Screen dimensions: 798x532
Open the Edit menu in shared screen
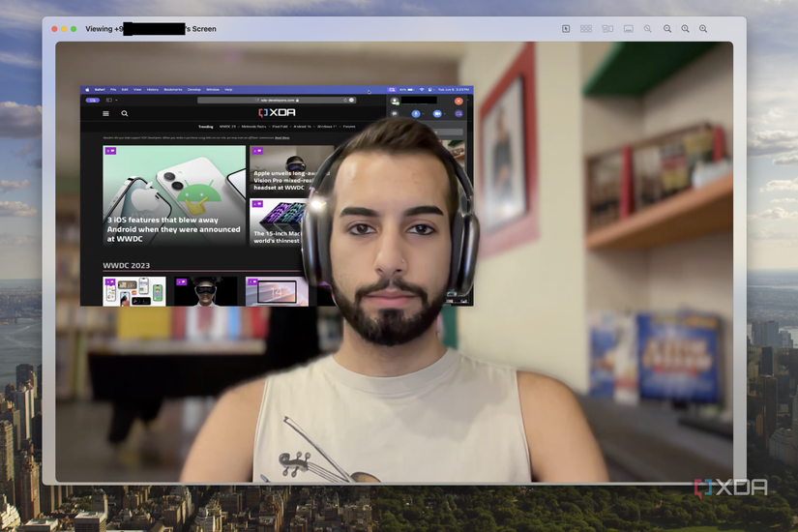[125, 90]
